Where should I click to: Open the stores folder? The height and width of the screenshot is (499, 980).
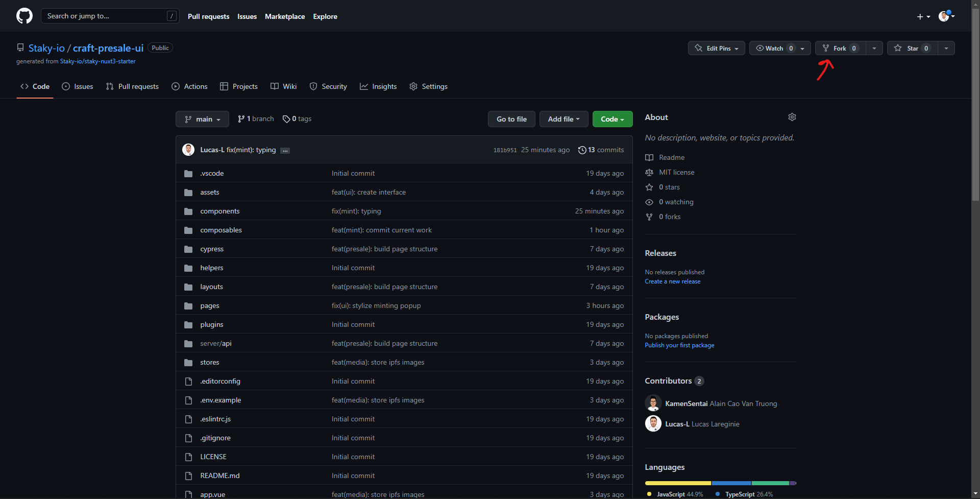(x=210, y=363)
